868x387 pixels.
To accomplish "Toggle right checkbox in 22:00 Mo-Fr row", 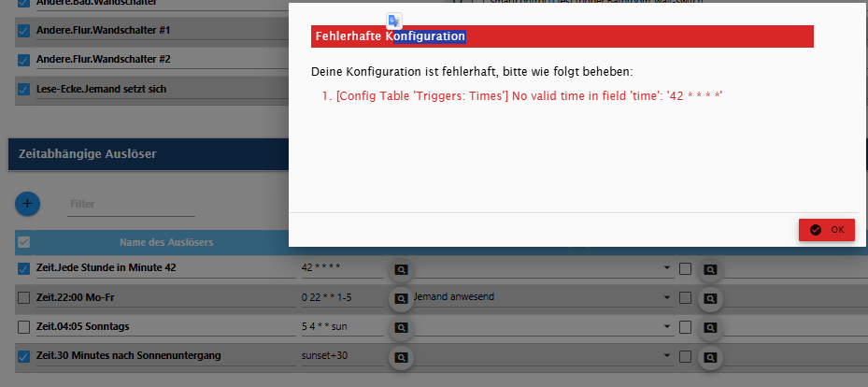I will pos(685,298).
